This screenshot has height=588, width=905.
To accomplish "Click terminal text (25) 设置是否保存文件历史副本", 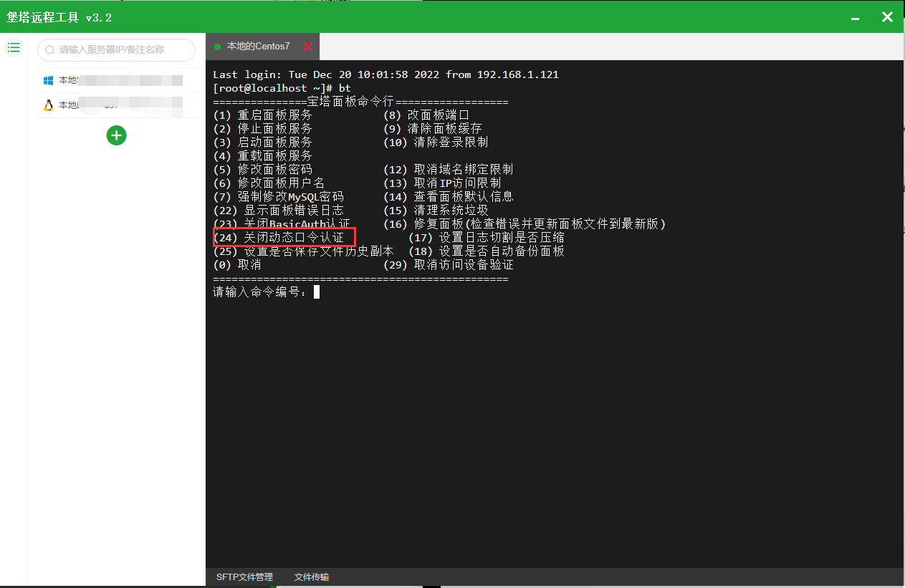I will tap(304, 251).
